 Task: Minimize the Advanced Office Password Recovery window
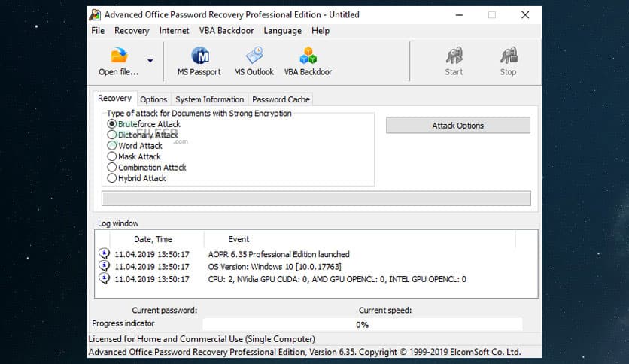pos(460,15)
